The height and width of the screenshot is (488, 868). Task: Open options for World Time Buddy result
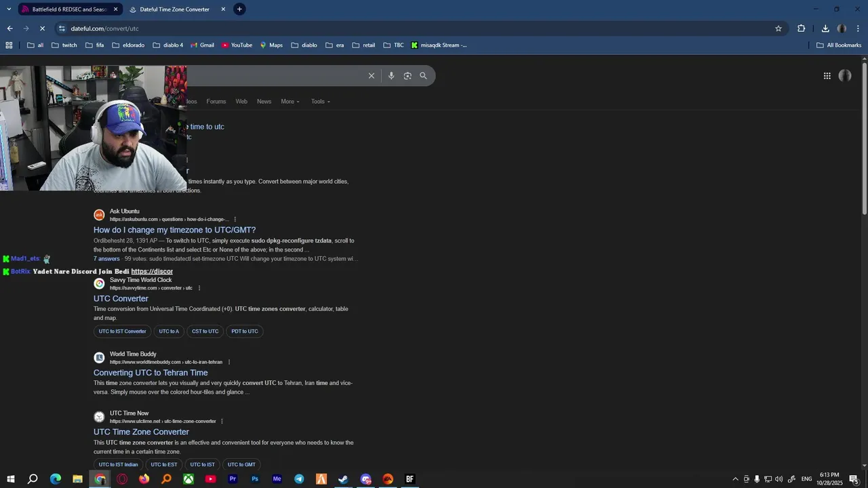[x=229, y=362]
